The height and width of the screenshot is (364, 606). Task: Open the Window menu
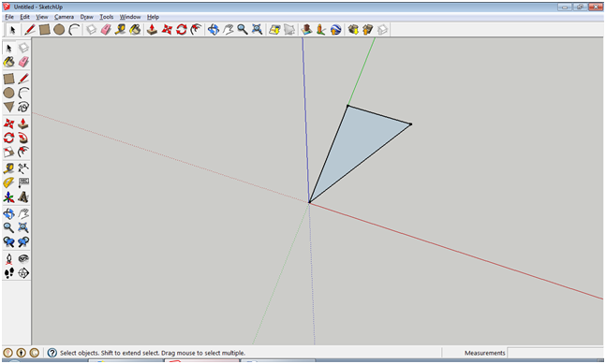click(x=130, y=17)
